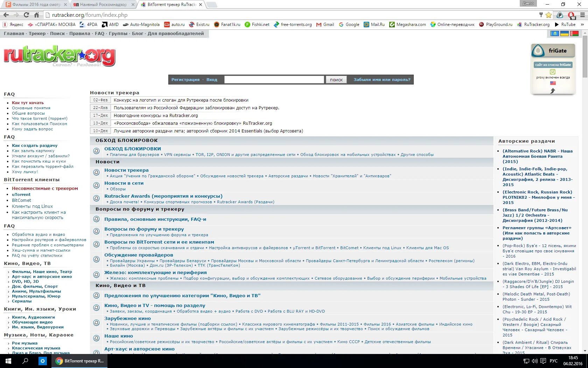
Task: Close the BitTorrent трекер RuTracker tab
Action: coord(201,5)
